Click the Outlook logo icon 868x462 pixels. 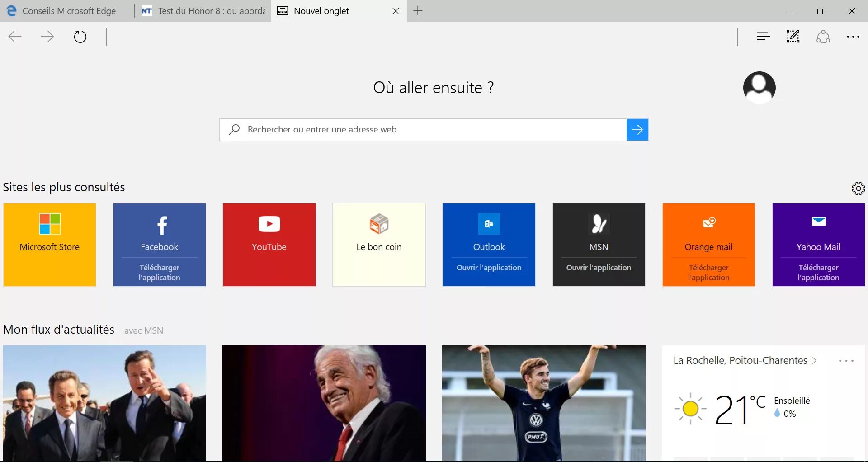(x=489, y=224)
